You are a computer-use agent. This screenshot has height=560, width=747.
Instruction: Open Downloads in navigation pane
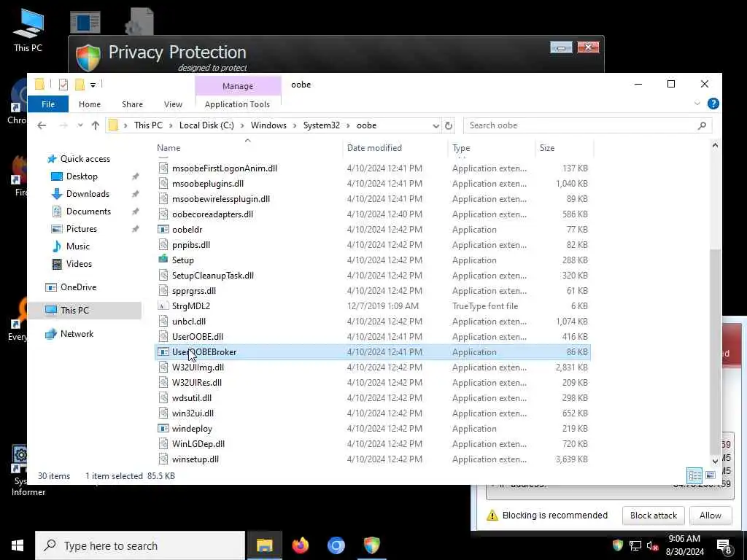[88, 194]
